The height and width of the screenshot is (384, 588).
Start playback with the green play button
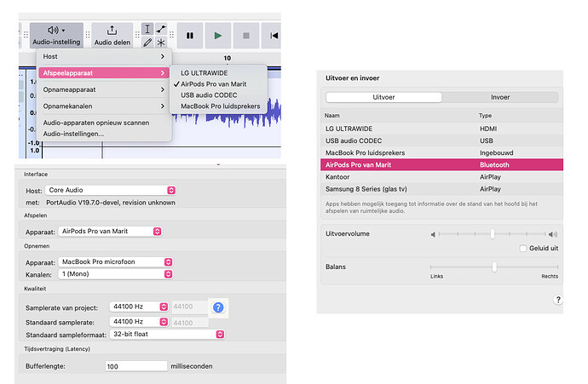coord(218,36)
